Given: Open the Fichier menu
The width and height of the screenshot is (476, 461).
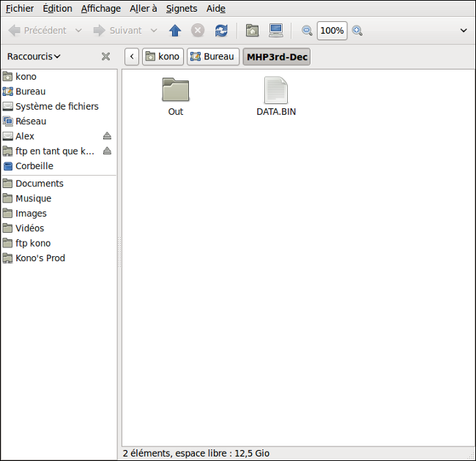Looking at the screenshot, I should [x=20, y=9].
